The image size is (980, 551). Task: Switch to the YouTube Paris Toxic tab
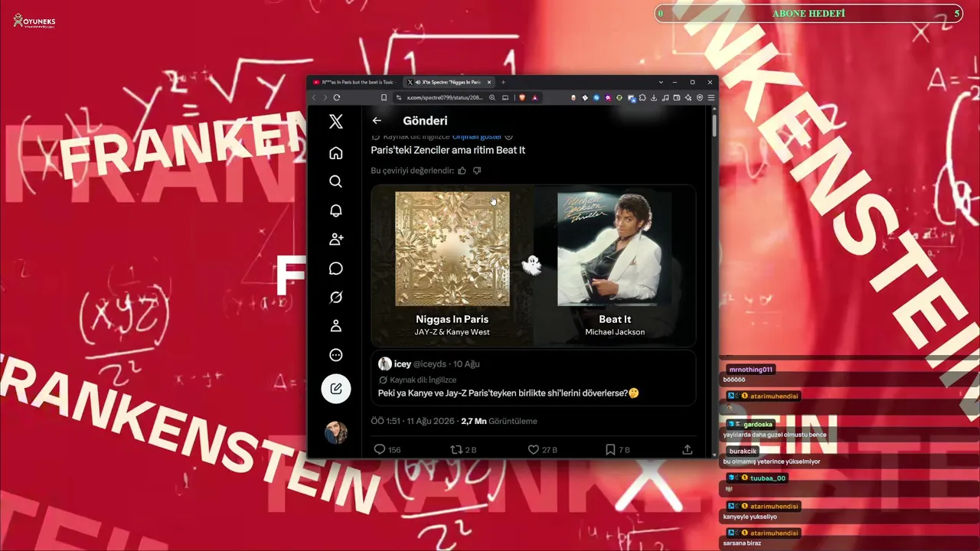(x=353, y=82)
